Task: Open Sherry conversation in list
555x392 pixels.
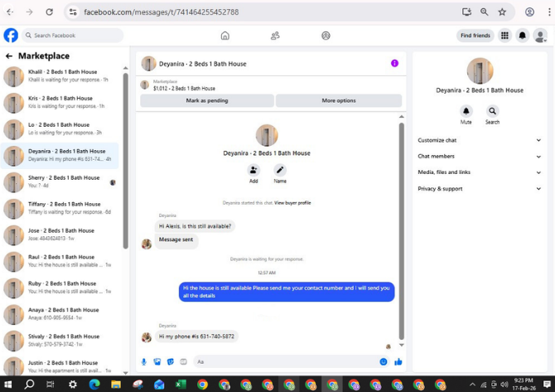Action: (60, 181)
